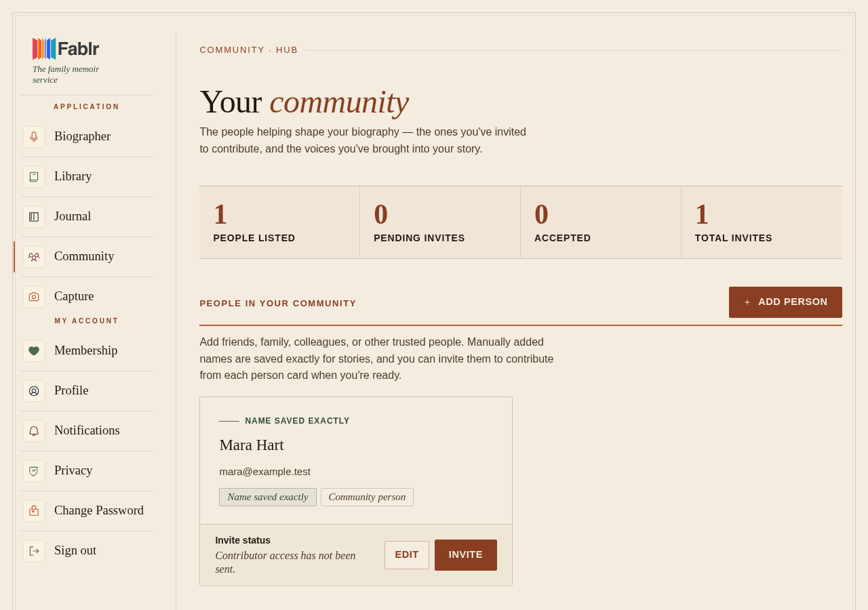Viewport: 868px width, 610px height.
Task: Click the Community people icon
Action: (x=34, y=257)
